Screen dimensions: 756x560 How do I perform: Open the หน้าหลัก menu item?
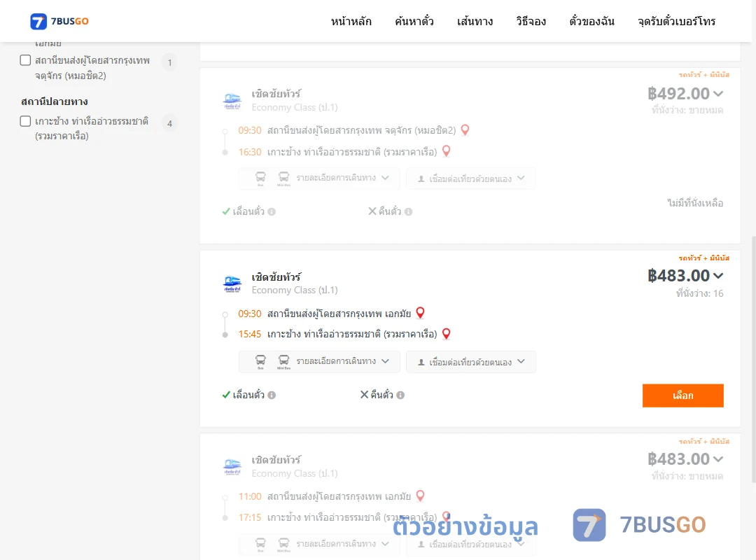pyautogui.click(x=351, y=21)
